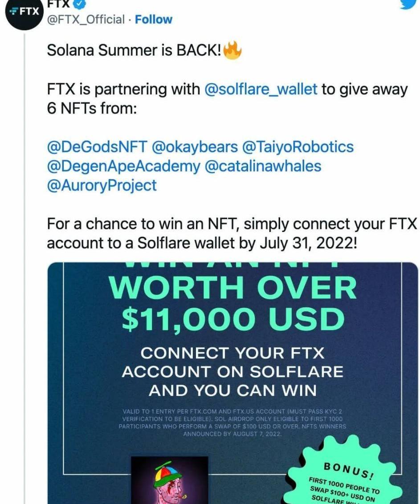The image size is (420, 504).
Task: Open the @AuroryProject mention
Action: pos(102,185)
